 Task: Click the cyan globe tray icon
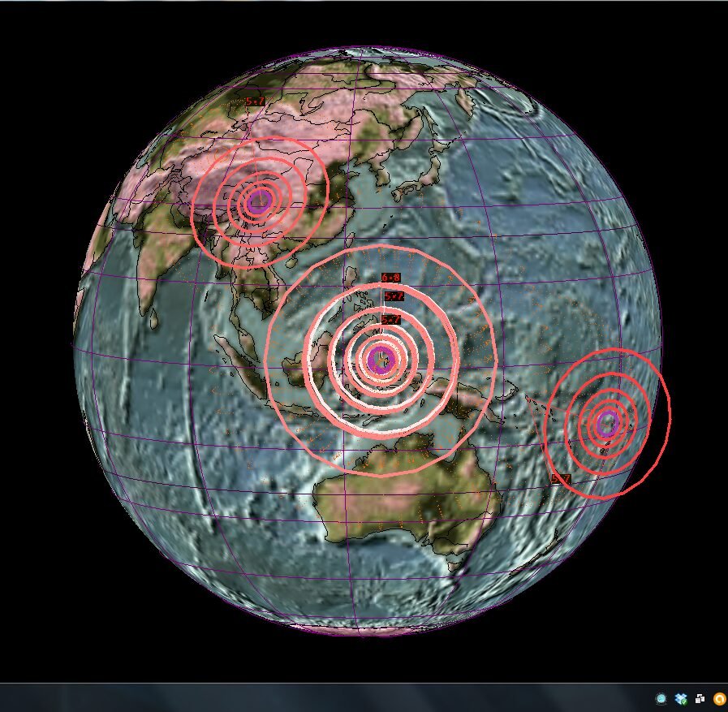[661, 698]
